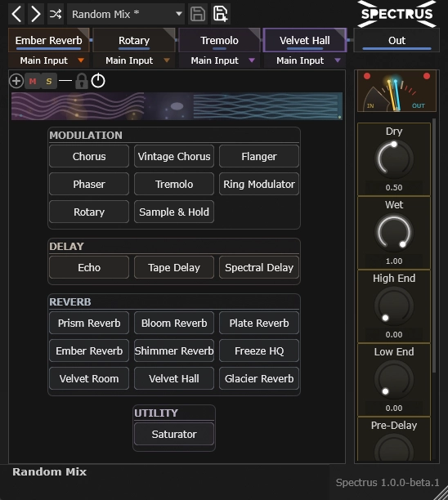Open Main Input dropdown under Tremolo
Viewport: 448px width, 500px height.
pos(220,60)
